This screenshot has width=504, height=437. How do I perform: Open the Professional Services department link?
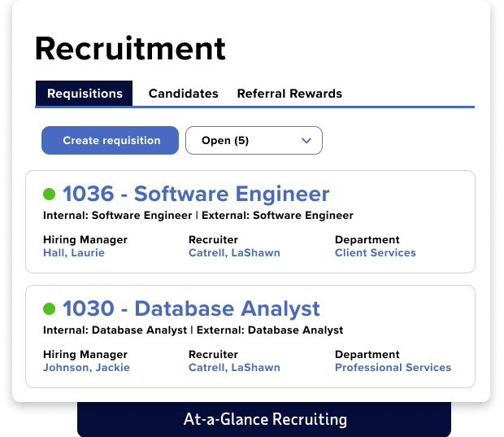tap(393, 368)
